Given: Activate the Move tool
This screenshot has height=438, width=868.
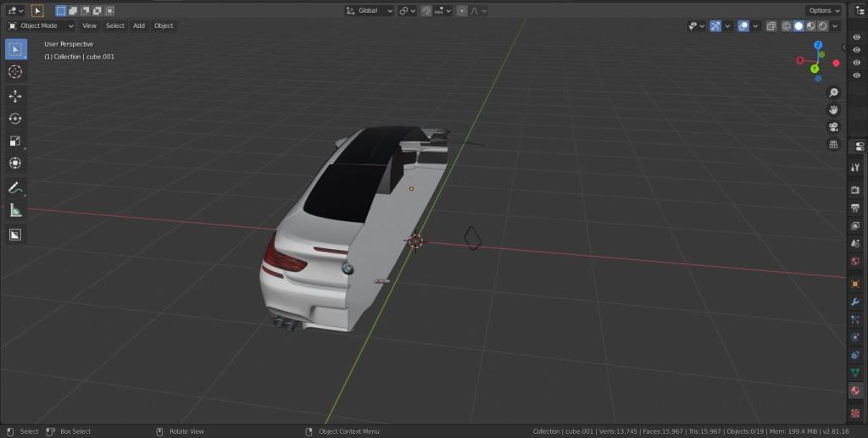Looking at the screenshot, I should pyautogui.click(x=15, y=97).
